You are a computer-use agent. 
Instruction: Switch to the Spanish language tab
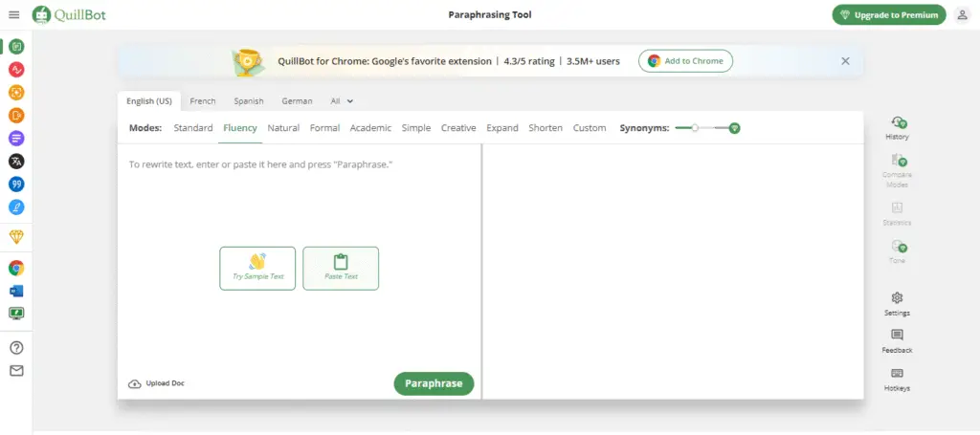249,101
